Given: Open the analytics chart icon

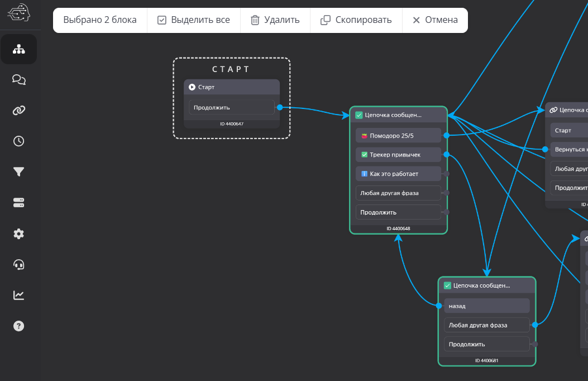Looking at the screenshot, I should pyautogui.click(x=19, y=295).
